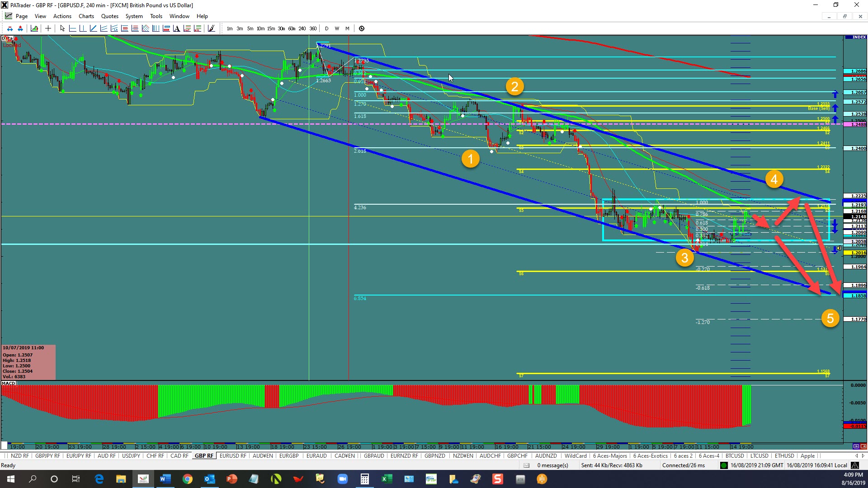This screenshot has width=868, height=488.
Task: Open the Window menu
Action: pos(179,16)
